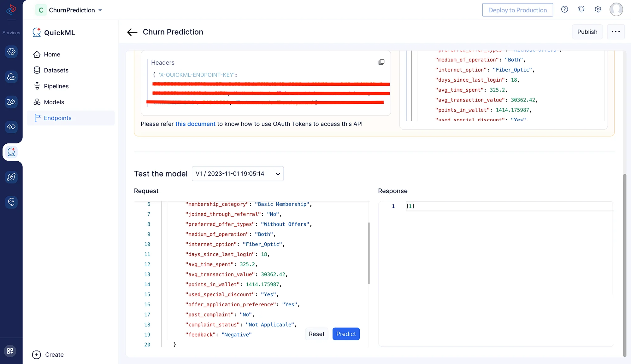Viewport: 631px width, 364px height.
Task: Expand the ChurnPrediction project dropdown arrow
Action: [x=100, y=10]
